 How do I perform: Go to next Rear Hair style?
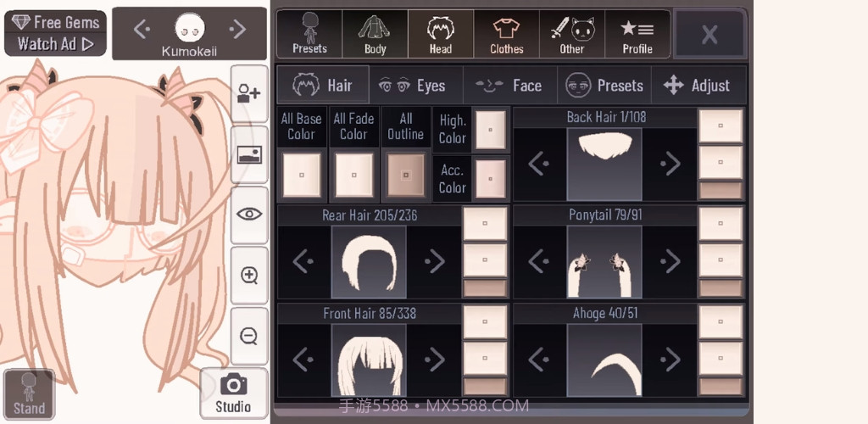(434, 261)
